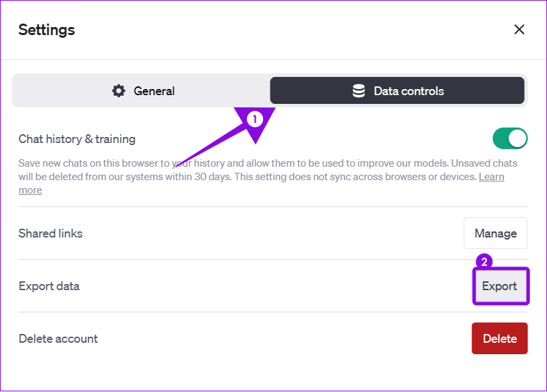Click the red Delete button

click(x=500, y=339)
